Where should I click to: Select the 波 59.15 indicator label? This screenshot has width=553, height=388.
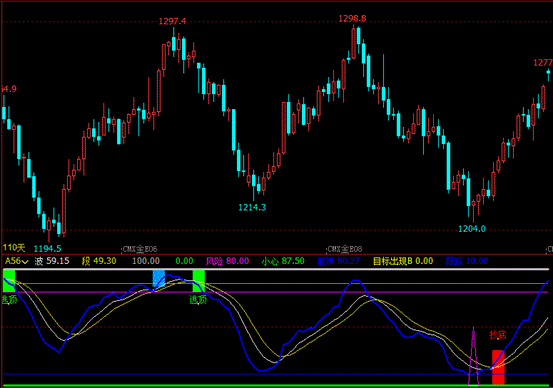52,261
